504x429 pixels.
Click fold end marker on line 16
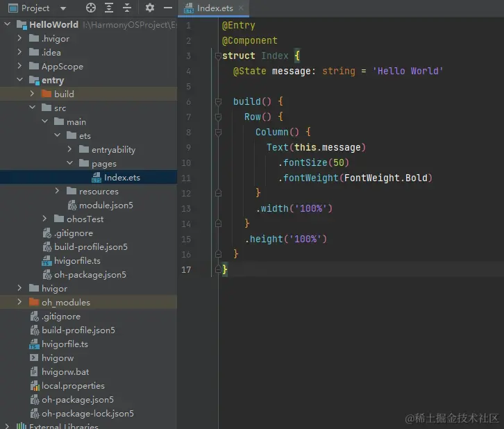(x=218, y=254)
